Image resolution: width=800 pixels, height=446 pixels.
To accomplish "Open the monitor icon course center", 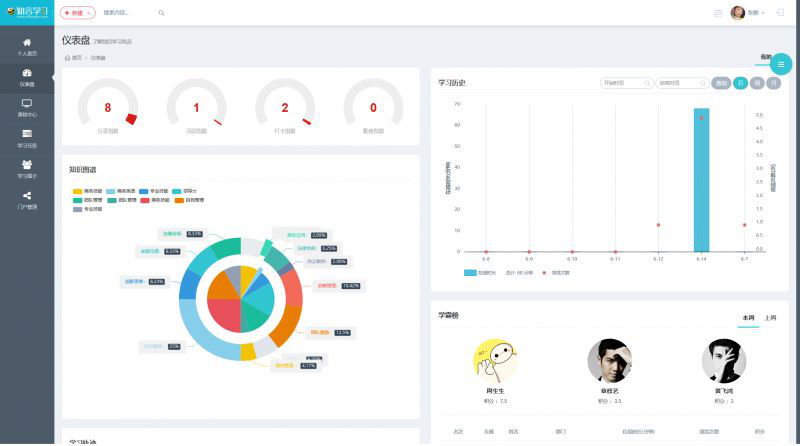I will (27, 104).
